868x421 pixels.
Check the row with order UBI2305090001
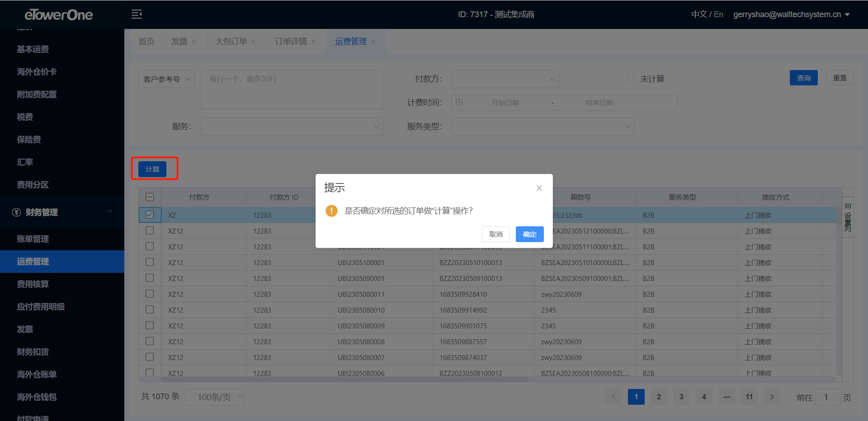(x=150, y=278)
